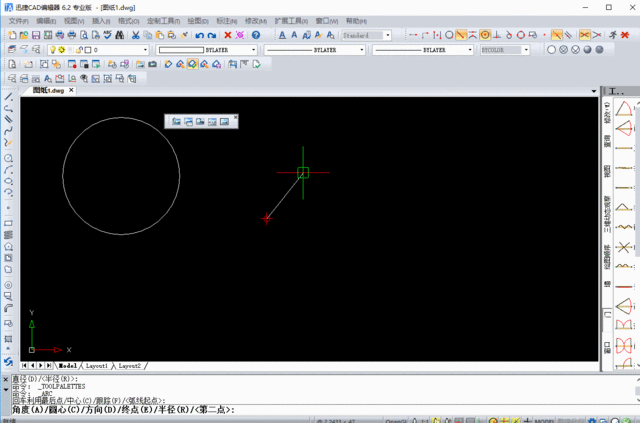Open the BYCOLOR plot style box

click(x=505, y=49)
